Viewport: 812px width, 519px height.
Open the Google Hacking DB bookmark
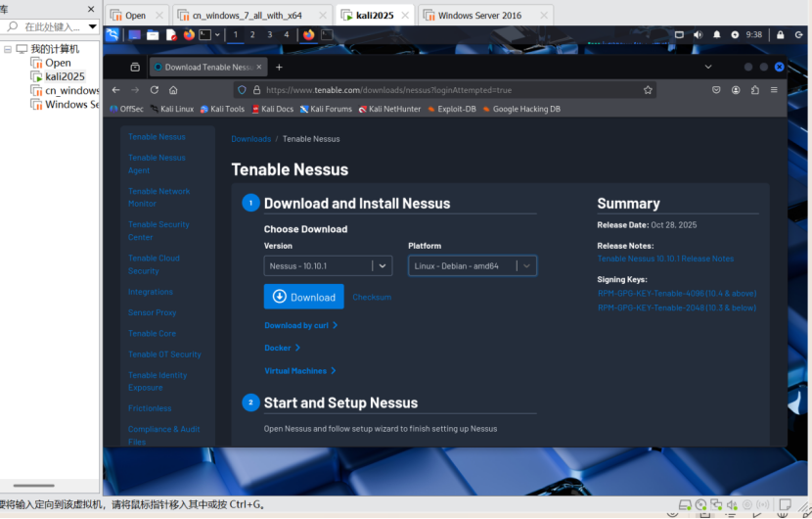pyautogui.click(x=521, y=109)
